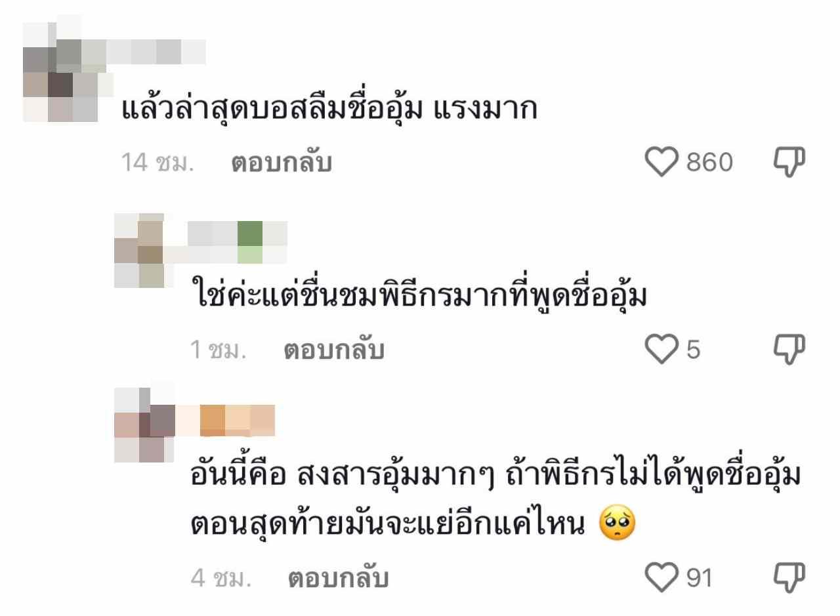Click ตอบกลับ under the 14 ชม. comment
Screen dimensions: 840x616
(282, 163)
